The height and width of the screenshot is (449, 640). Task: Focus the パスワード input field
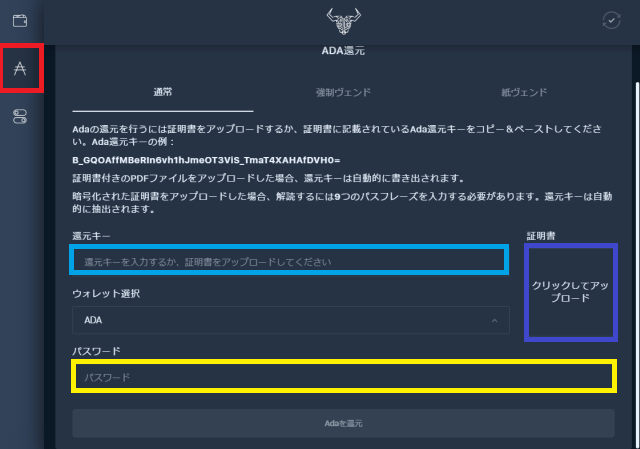point(343,377)
